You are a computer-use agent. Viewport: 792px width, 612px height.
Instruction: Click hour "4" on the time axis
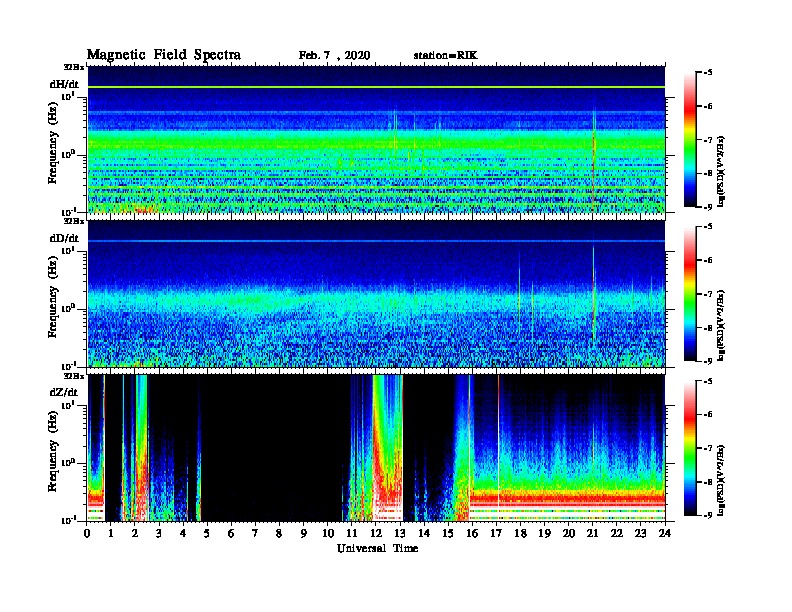tap(183, 534)
